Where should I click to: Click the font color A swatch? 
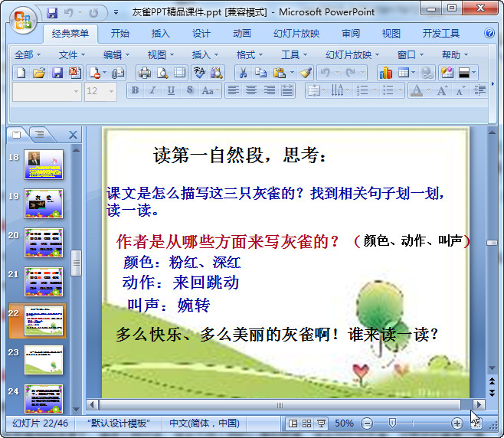(417, 91)
